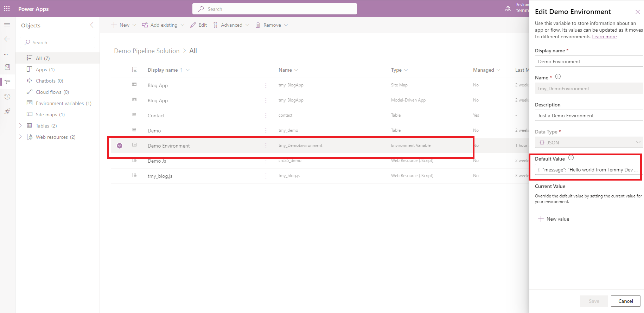The width and height of the screenshot is (644, 313).
Task: Select All (7) in Objects tree
Action: click(x=58, y=58)
